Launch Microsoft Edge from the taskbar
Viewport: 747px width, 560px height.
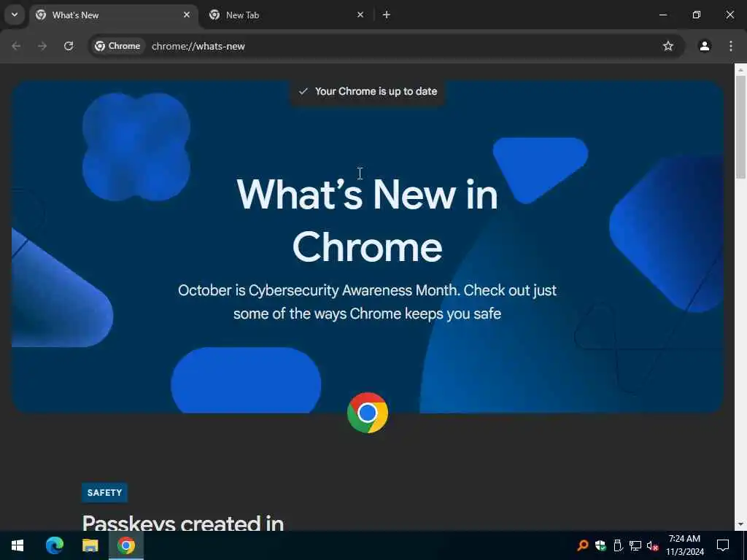pos(54,545)
